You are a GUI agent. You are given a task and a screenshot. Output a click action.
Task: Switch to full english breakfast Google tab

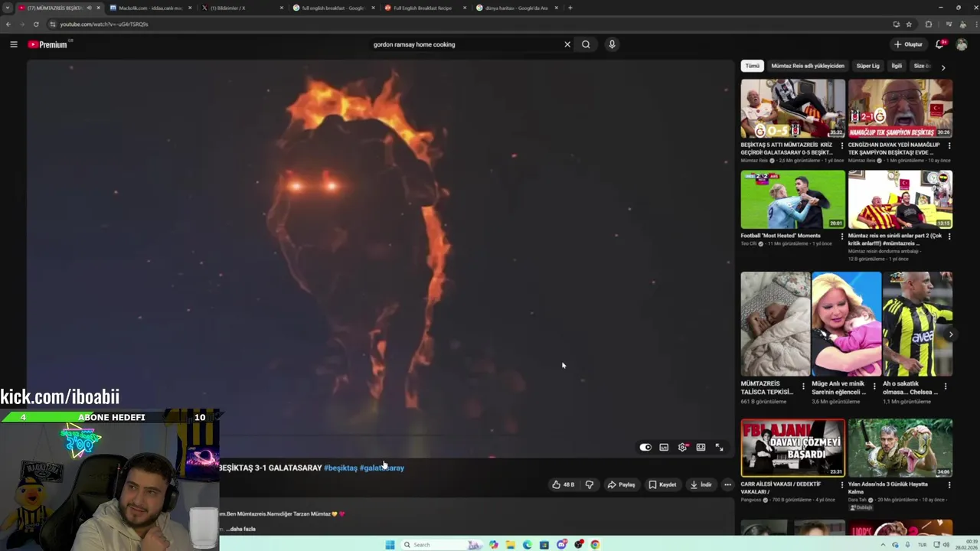pyautogui.click(x=332, y=8)
